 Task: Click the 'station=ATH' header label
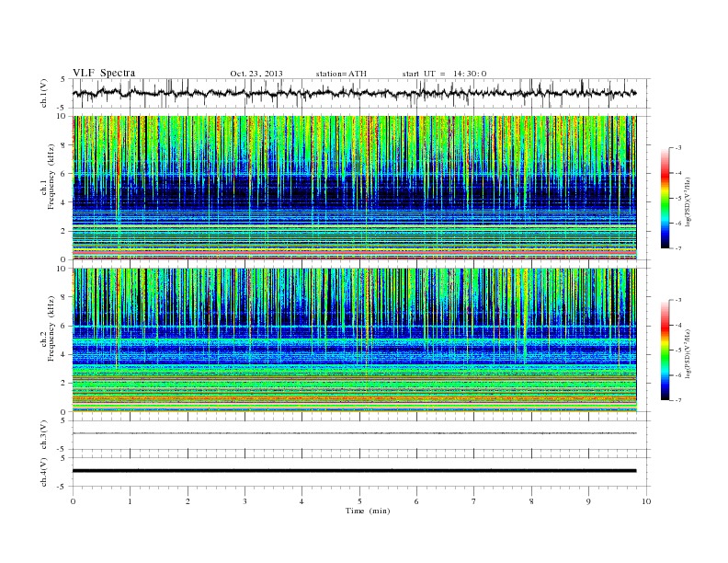point(341,74)
